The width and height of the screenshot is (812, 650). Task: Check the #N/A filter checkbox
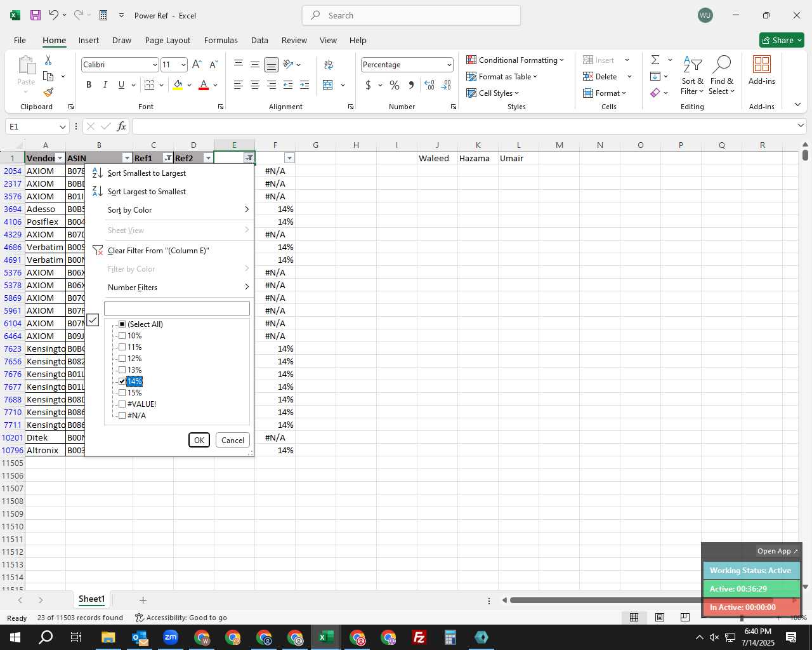(x=122, y=415)
